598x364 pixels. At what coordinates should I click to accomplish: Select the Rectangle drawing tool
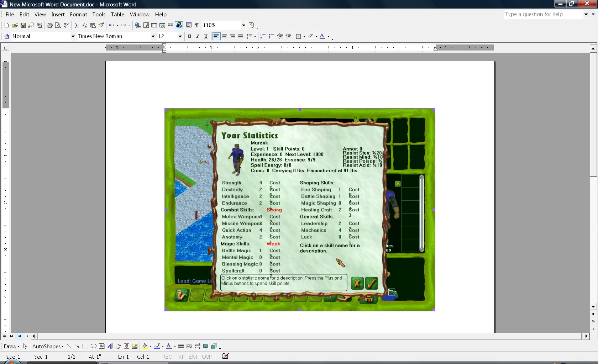85,346
